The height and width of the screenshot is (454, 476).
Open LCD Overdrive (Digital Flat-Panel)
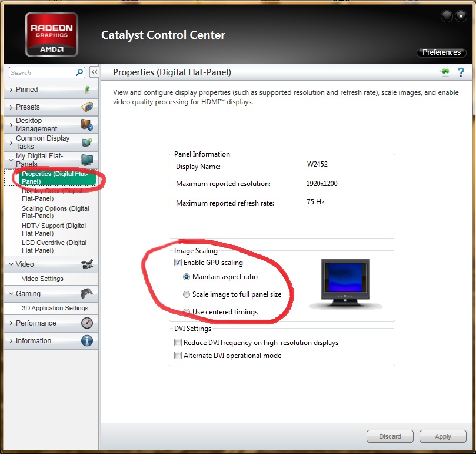54,247
